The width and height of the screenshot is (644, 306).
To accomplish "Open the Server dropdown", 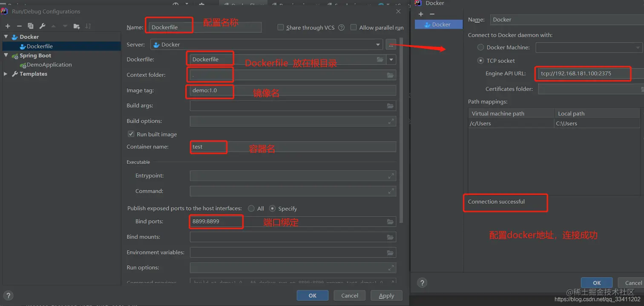I will coord(378,45).
